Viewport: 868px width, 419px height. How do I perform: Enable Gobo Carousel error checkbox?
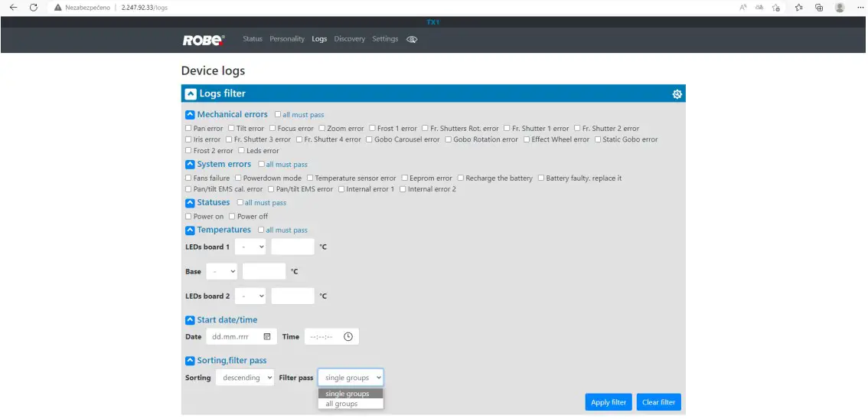[369, 139]
